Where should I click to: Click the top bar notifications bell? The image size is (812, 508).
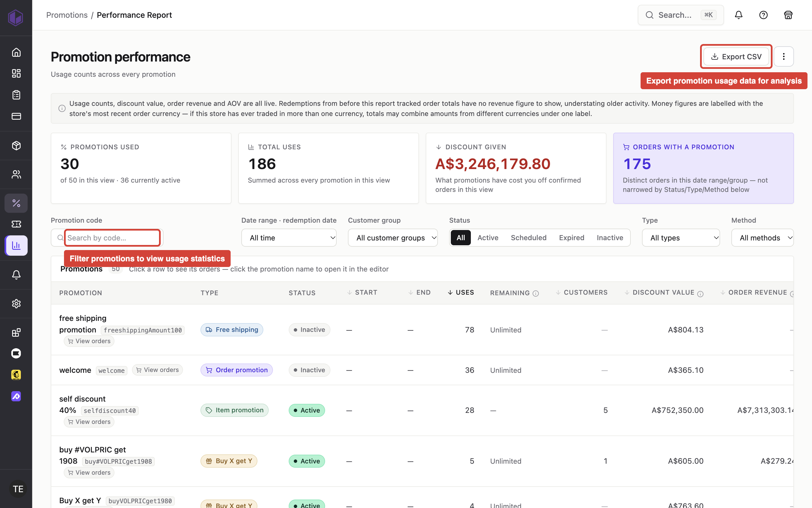738,15
